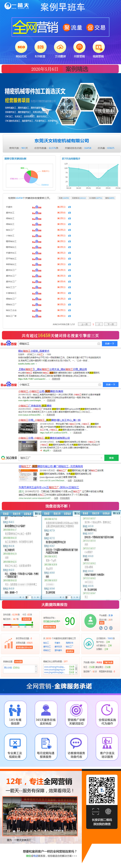Screen dimensions: 121x868
Task: Select the 360搜索(18751) filter tab
Action: 95,198
